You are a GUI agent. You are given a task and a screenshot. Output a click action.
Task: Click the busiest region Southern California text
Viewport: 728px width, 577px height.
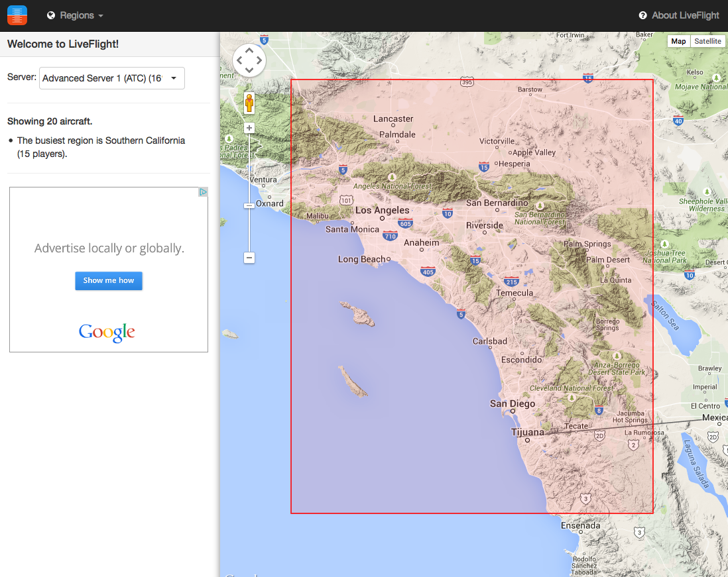point(101,147)
